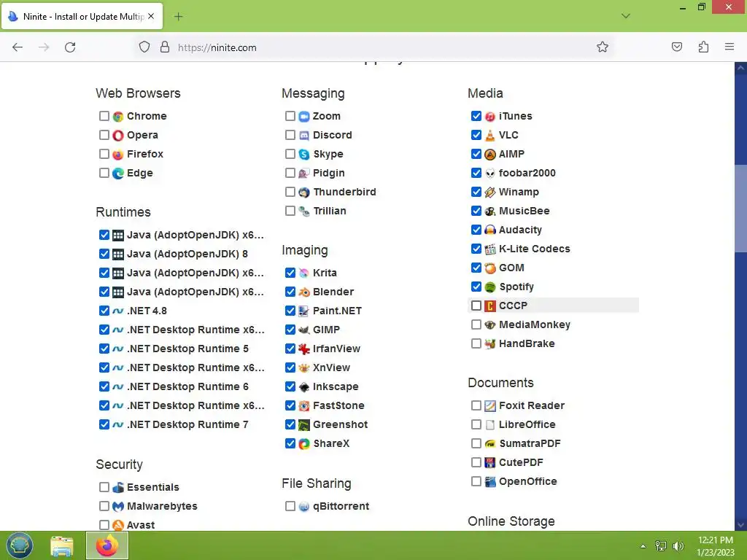Save to Pocket toolbar icon
This screenshot has width=747, height=560.
[x=676, y=47]
